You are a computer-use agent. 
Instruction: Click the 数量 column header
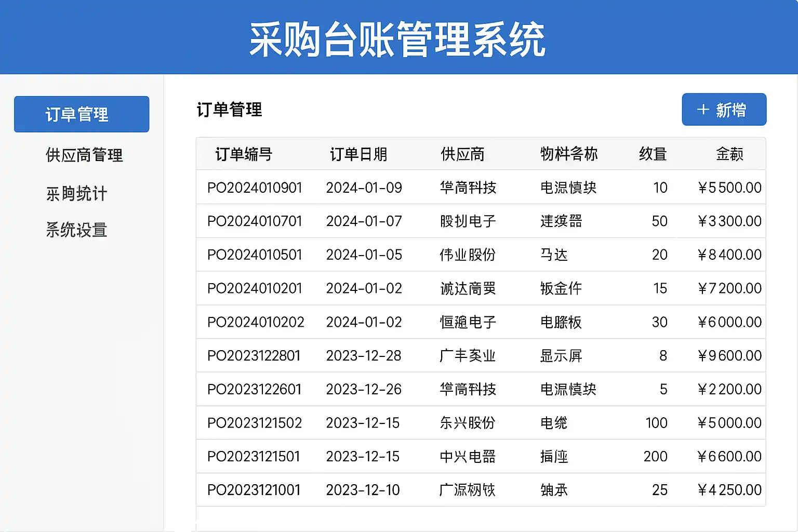pyautogui.click(x=653, y=154)
